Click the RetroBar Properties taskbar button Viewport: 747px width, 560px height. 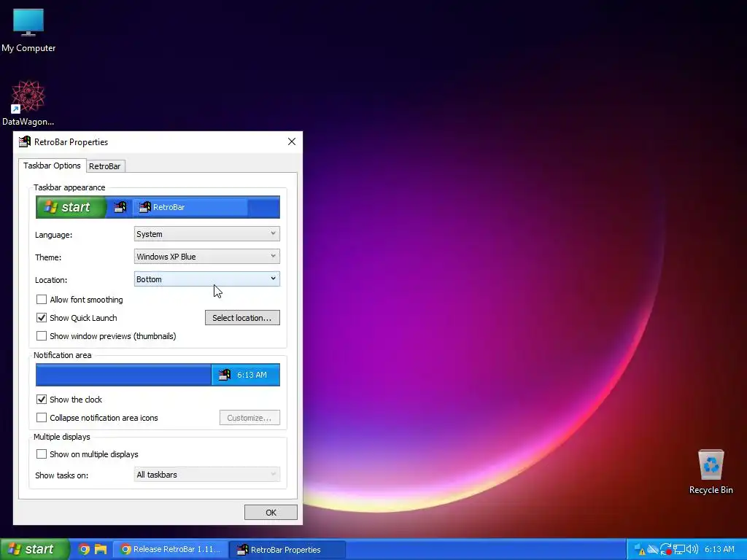click(287, 550)
